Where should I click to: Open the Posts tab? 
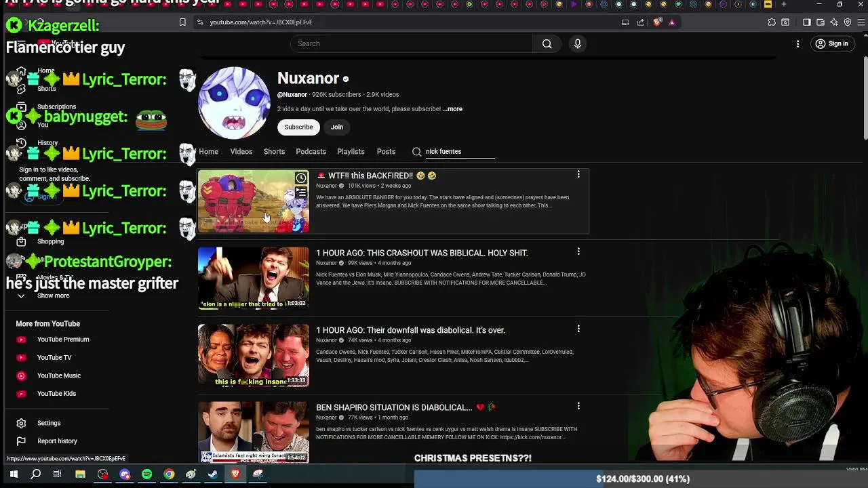coord(386,152)
